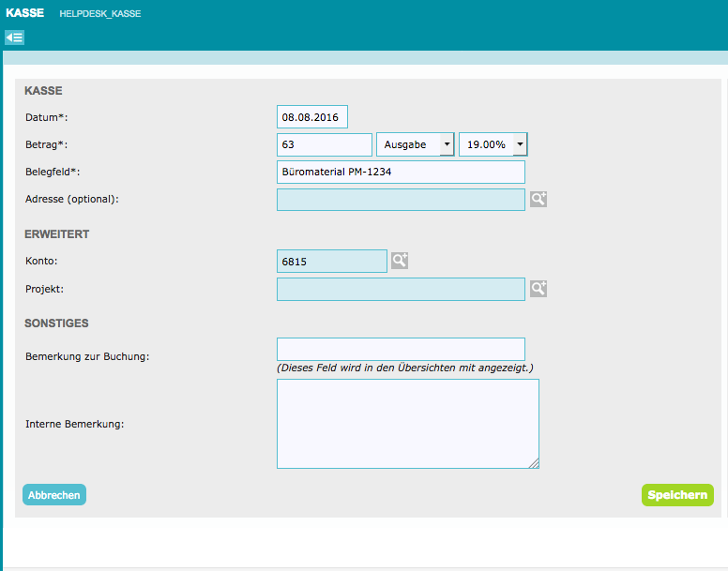Focus the Bemerkung zur Buchung field

[401, 350]
